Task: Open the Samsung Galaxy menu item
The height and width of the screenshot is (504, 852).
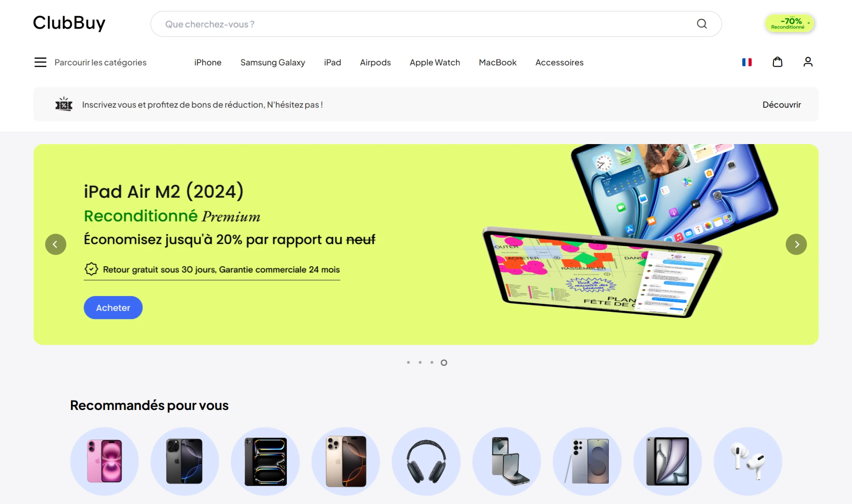Action: point(273,62)
